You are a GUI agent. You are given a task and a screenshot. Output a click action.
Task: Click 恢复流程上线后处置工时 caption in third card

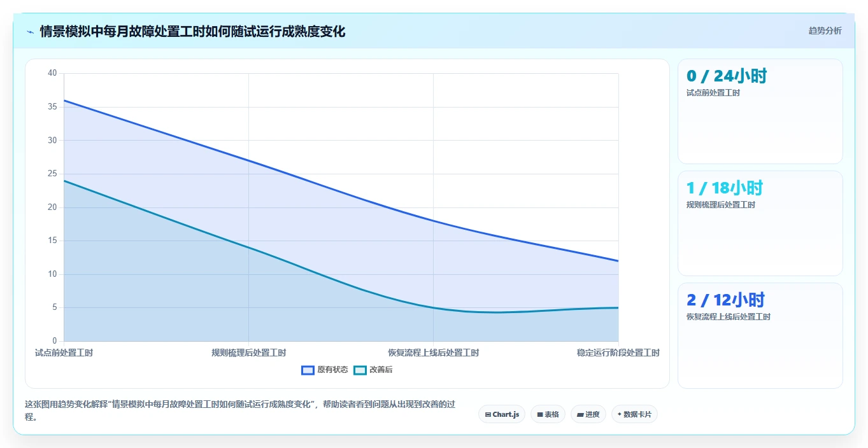click(729, 317)
